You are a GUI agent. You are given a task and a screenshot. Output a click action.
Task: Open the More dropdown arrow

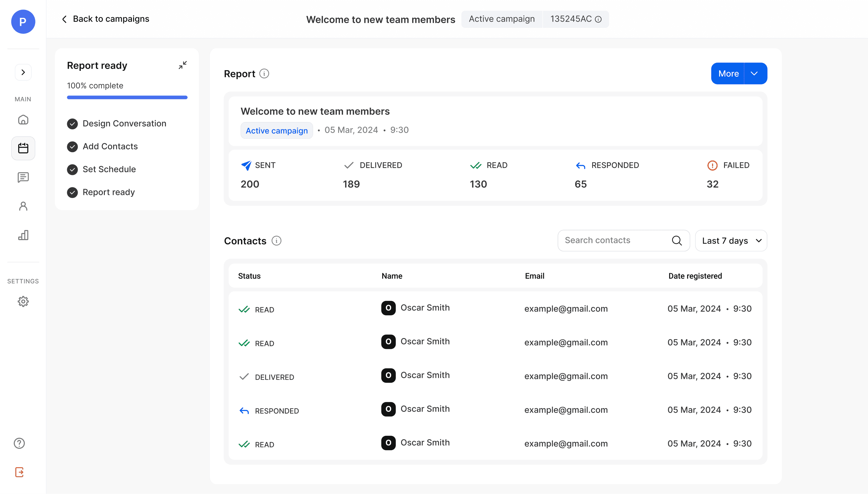[x=755, y=74]
